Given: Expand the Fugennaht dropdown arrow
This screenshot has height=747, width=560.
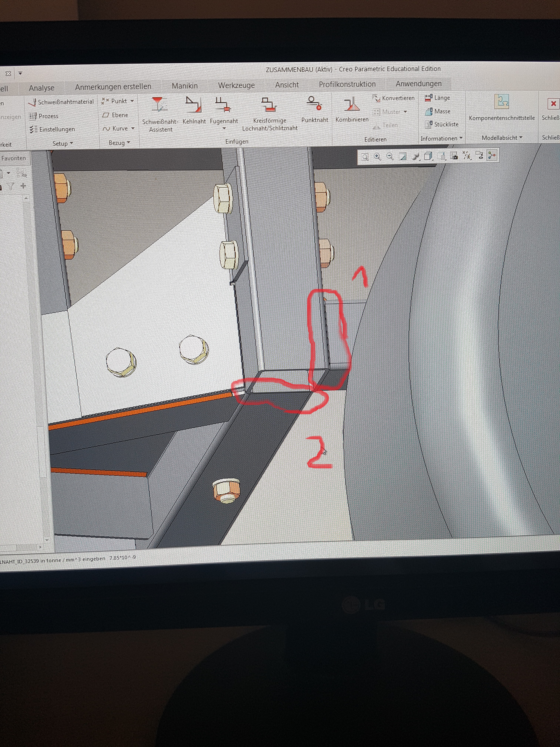Looking at the screenshot, I should click(x=224, y=129).
